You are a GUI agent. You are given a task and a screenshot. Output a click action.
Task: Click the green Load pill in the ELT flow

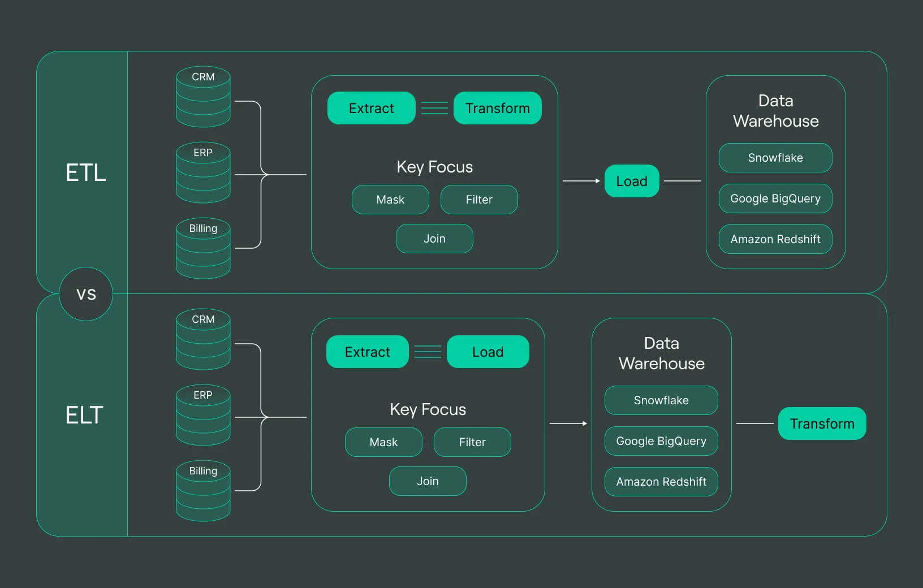pyautogui.click(x=488, y=351)
